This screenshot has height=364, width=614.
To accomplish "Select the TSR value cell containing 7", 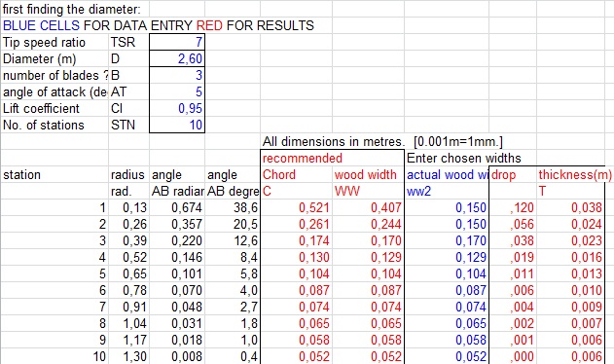I will [177, 42].
